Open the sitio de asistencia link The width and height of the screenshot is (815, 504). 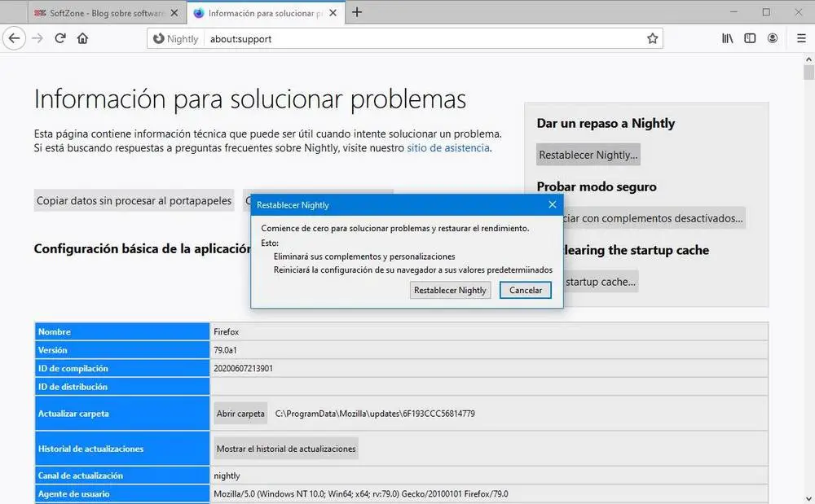(x=448, y=148)
